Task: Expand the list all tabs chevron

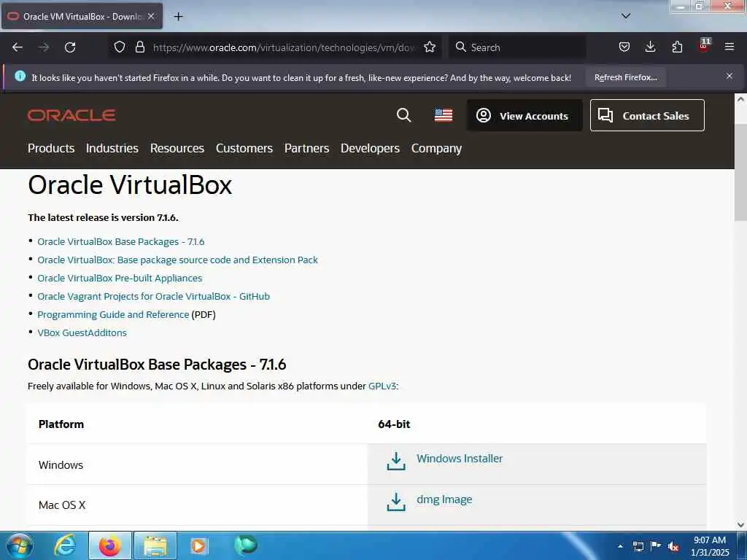Action: click(626, 16)
